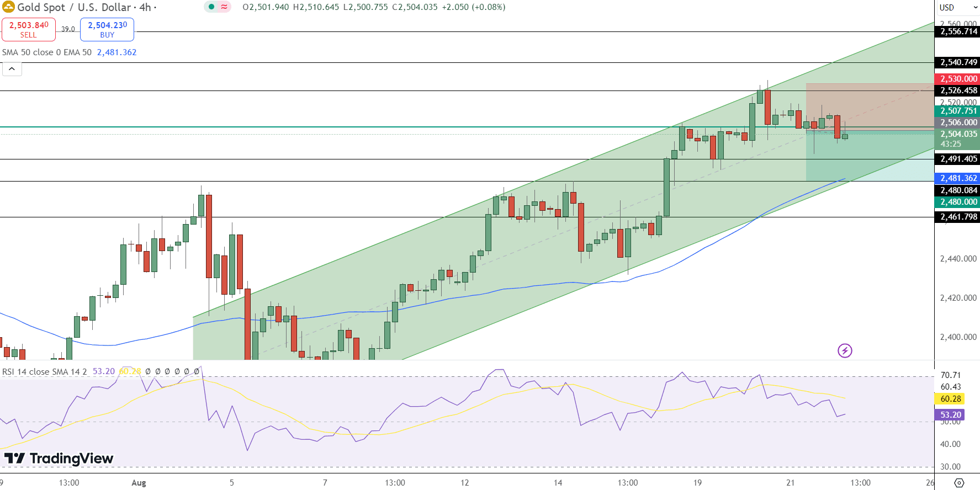Click the Gold Spot symbol logo icon

8,7
